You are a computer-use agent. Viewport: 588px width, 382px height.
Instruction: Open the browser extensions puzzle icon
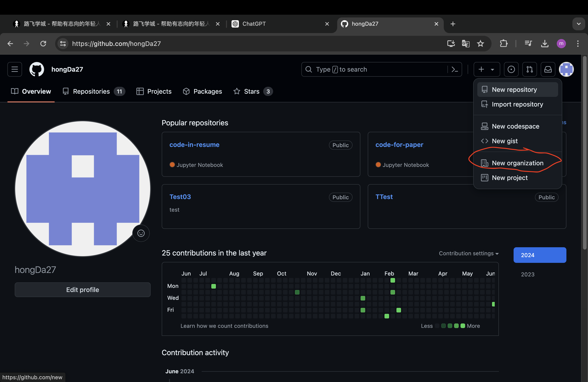tap(503, 44)
